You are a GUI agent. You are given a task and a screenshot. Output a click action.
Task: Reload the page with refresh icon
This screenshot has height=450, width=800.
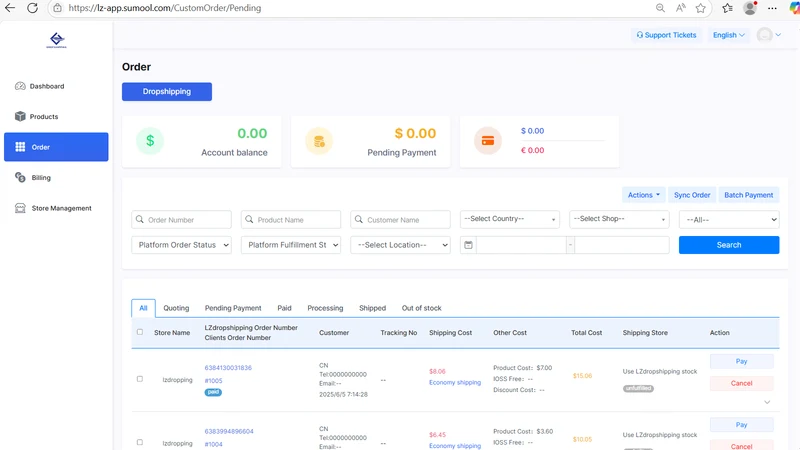coord(32,8)
